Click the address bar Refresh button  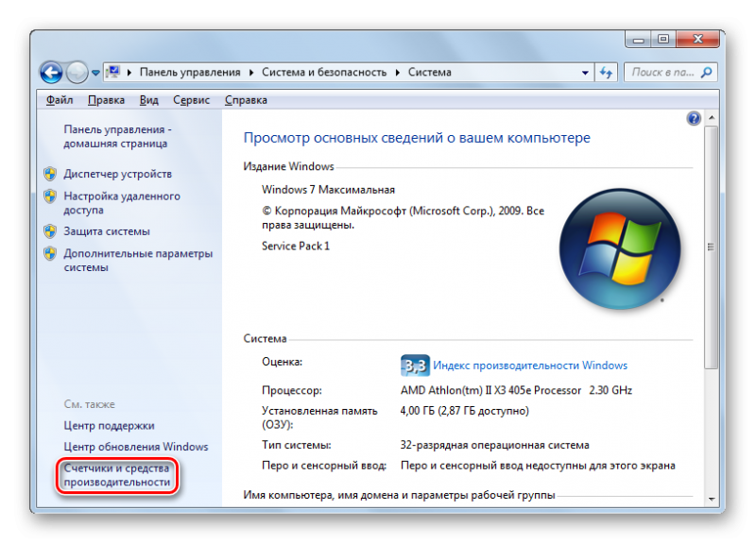[606, 73]
